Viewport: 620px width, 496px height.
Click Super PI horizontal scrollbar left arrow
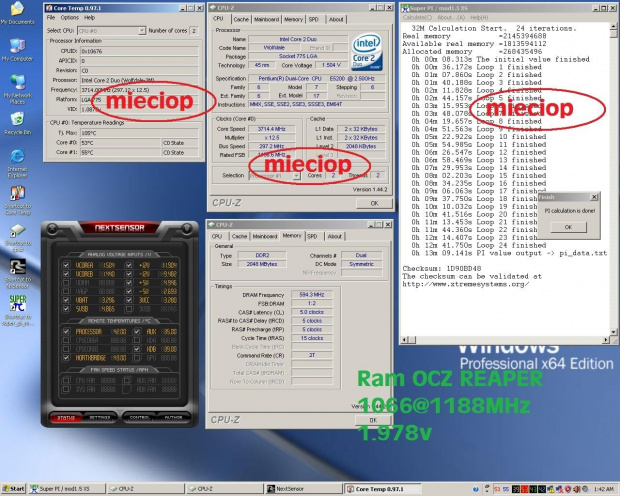(x=404, y=339)
